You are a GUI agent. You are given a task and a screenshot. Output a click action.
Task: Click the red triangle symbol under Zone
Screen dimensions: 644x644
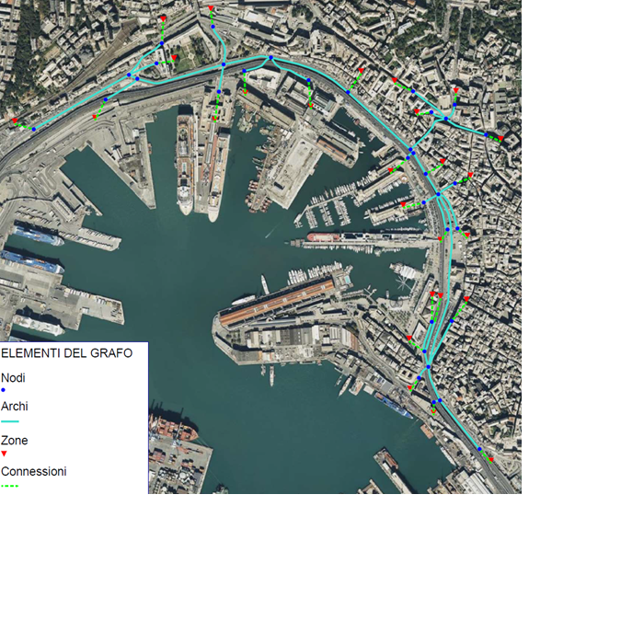click(4, 454)
